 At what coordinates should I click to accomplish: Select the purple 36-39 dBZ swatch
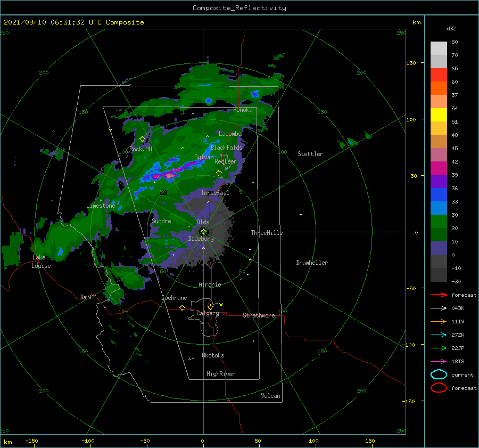click(439, 182)
